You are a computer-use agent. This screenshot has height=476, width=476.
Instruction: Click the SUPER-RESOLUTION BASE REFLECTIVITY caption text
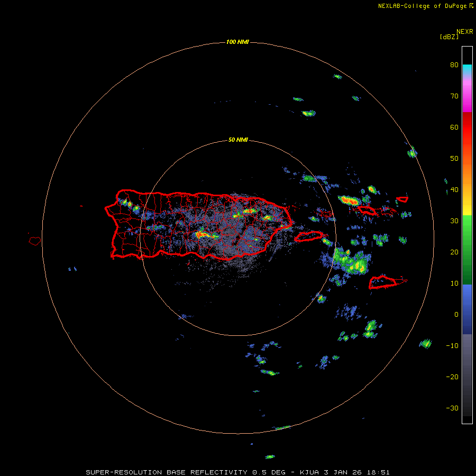pos(167,472)
